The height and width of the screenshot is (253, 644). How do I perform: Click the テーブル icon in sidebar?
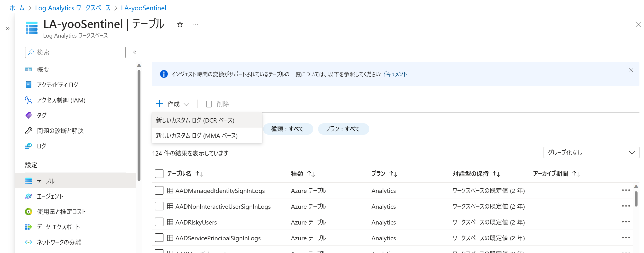pyautogui.click(x=29, y=181)
